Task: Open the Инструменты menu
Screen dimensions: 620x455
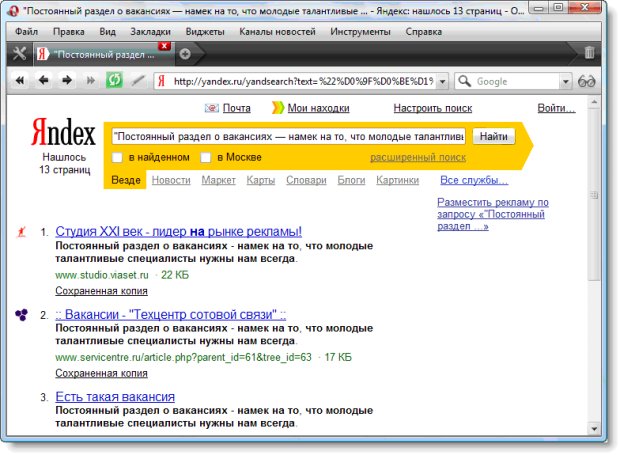Action: coord(360,32)
